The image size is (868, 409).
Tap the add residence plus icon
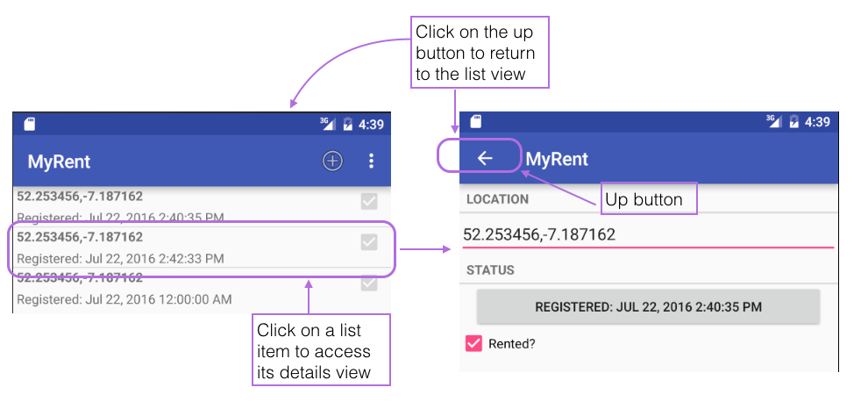(x=332, y=161)
